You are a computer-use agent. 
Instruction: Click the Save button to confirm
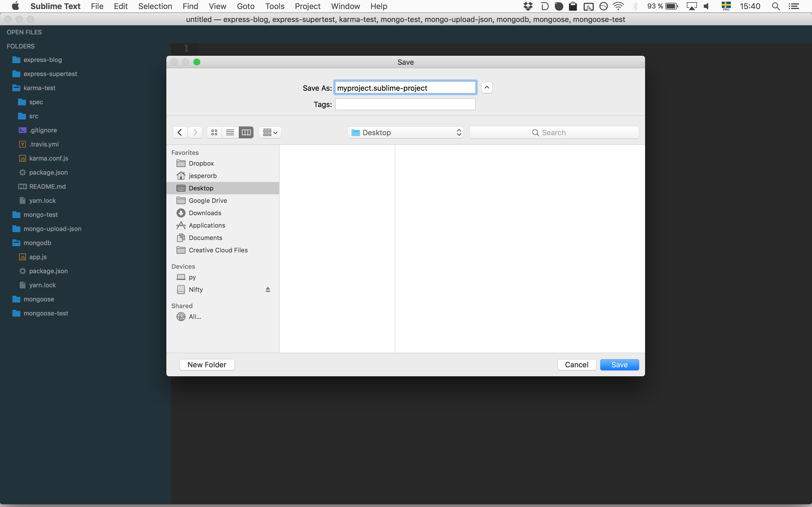tap(620, 364)
